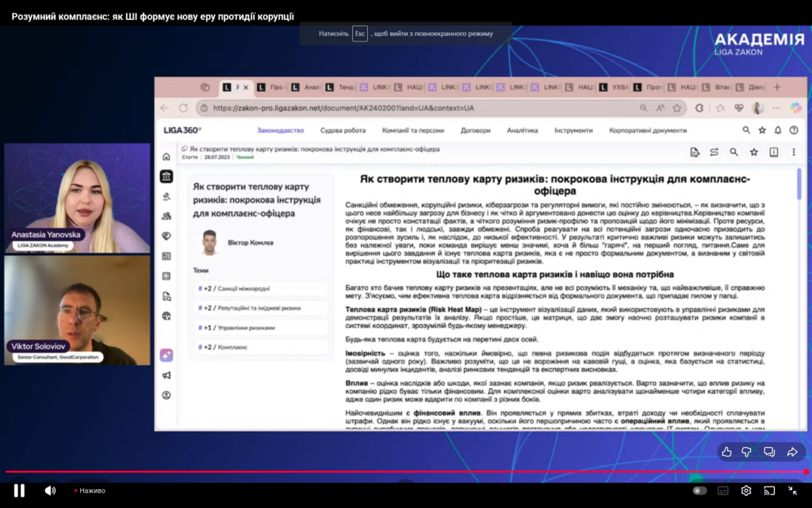This screenshot has height=508, width=812.
Task: Dislike the video with thumbs down
Action: (747, 452)
